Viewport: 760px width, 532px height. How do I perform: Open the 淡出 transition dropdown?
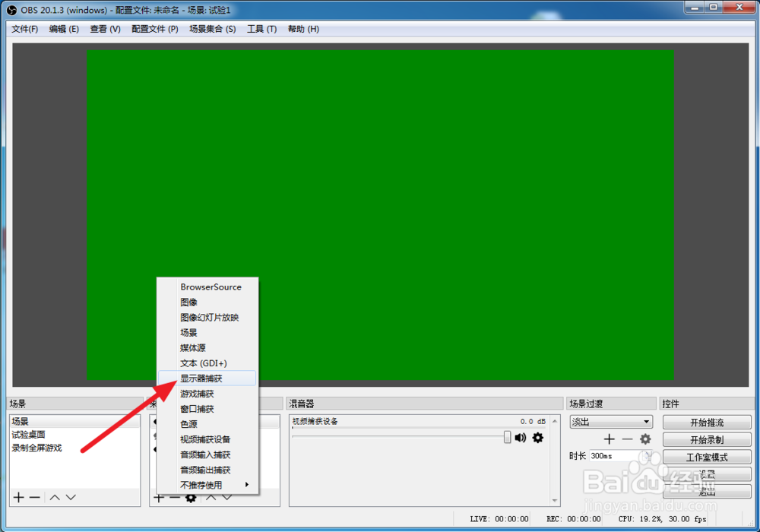[611, 422]
